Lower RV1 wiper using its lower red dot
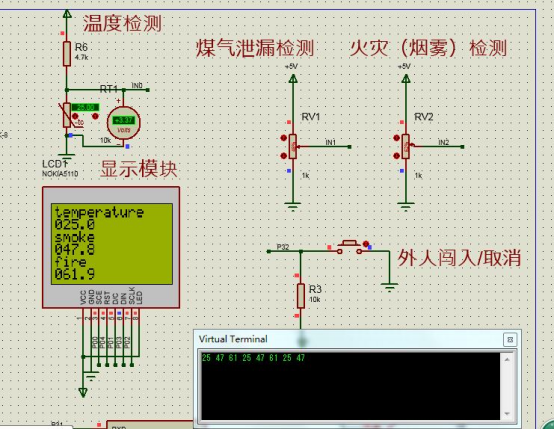 283,155
